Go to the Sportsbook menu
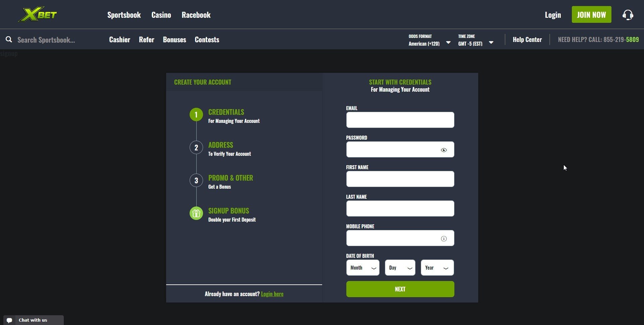 click(x=124, y=15)
